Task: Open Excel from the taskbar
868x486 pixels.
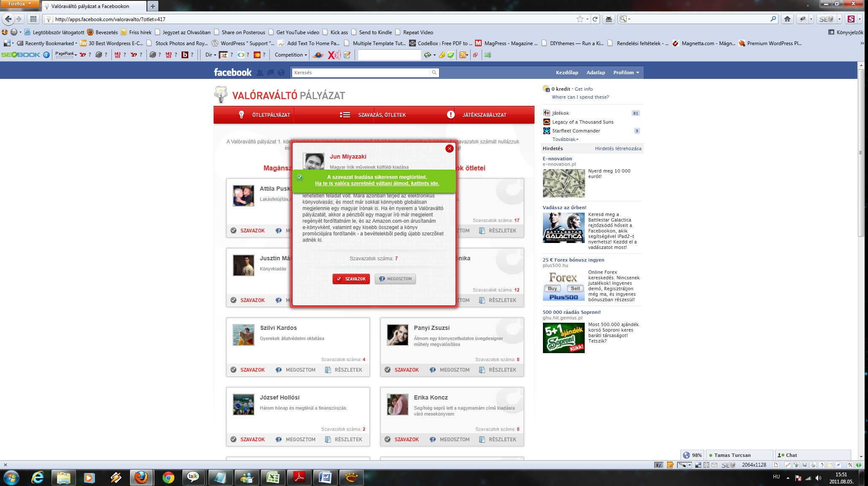Action: pos(273,478)
